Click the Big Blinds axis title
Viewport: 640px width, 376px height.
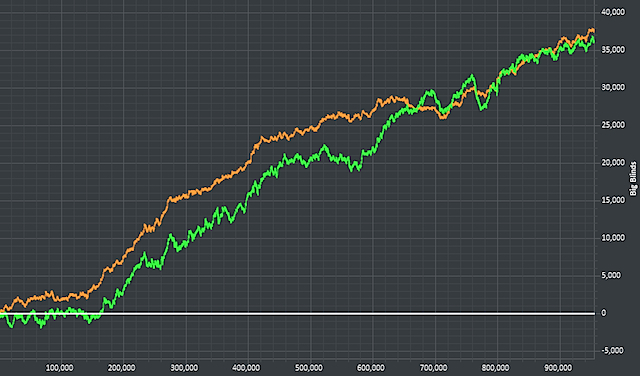633,178
